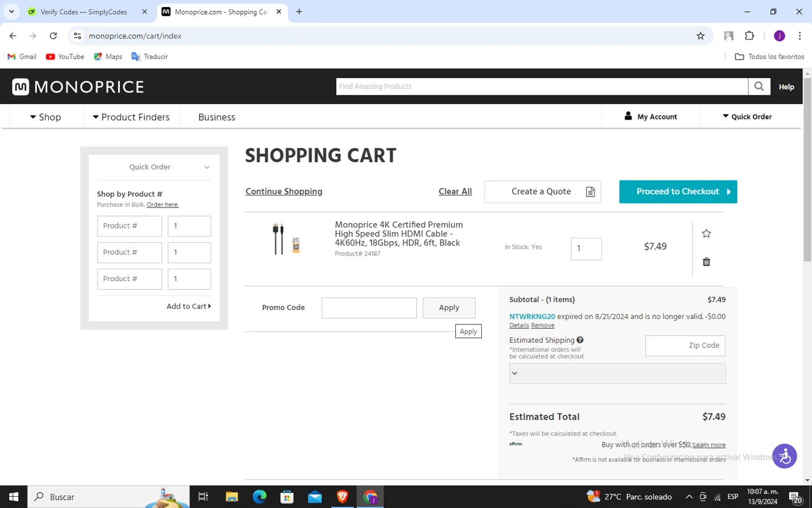812x508 pixels.
Task: Open File Explorer from the taskbar
Action: point(232,497)
